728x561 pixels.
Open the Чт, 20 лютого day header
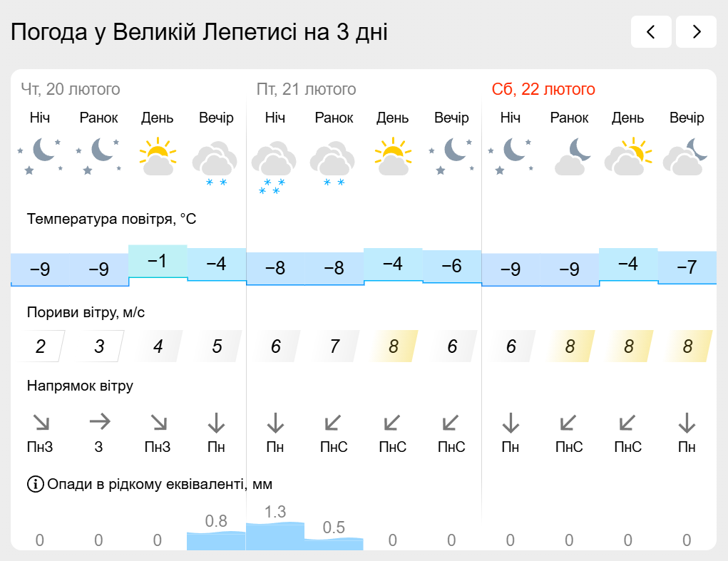[71, 89]
